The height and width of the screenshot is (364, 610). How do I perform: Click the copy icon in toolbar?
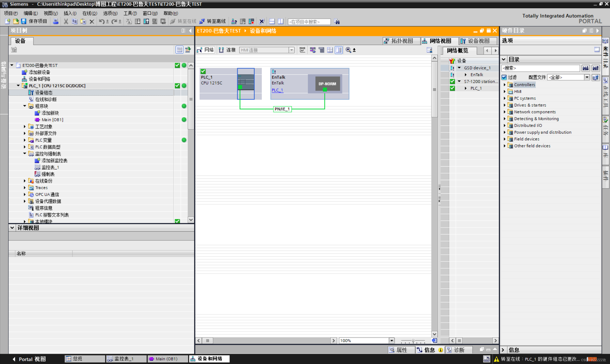click(74, 21)
